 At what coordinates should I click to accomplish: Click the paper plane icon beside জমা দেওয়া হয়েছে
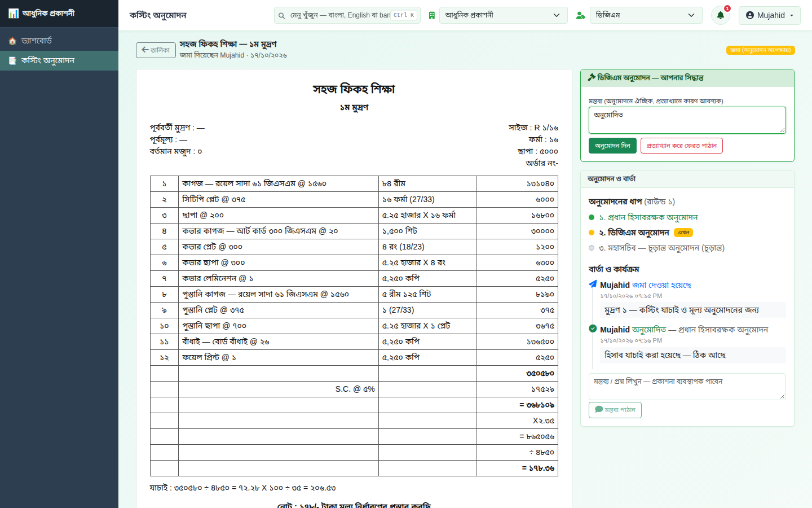tap(593, 284)
